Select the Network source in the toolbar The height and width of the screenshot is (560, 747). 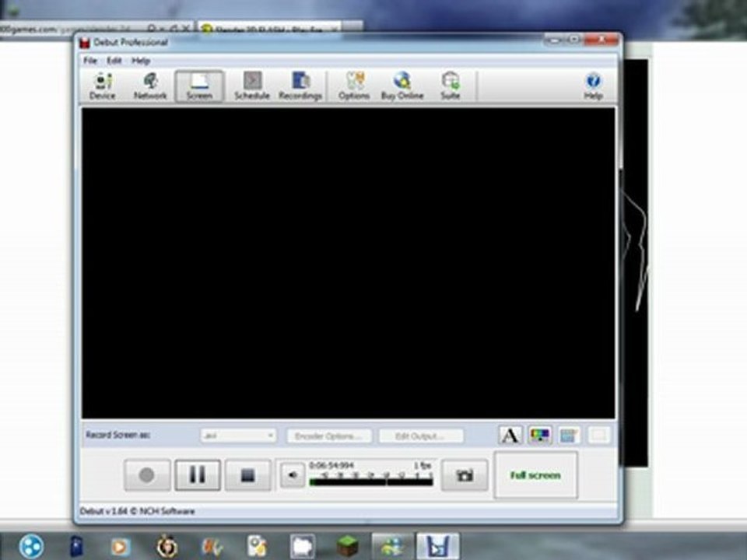coord(150,86)
